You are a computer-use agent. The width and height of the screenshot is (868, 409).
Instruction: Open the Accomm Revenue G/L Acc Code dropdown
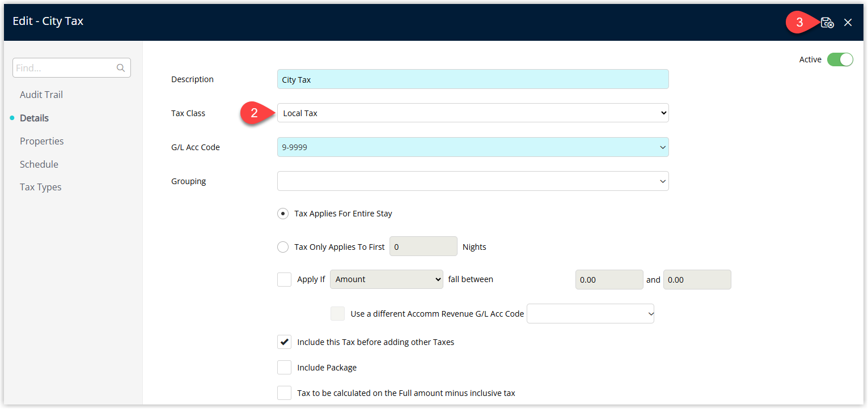point(590,314)
